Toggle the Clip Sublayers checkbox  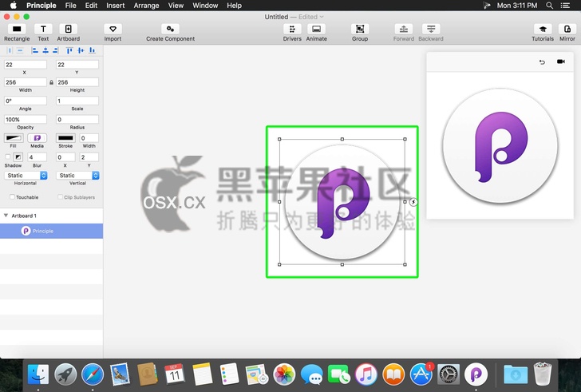tap(60, 196)
